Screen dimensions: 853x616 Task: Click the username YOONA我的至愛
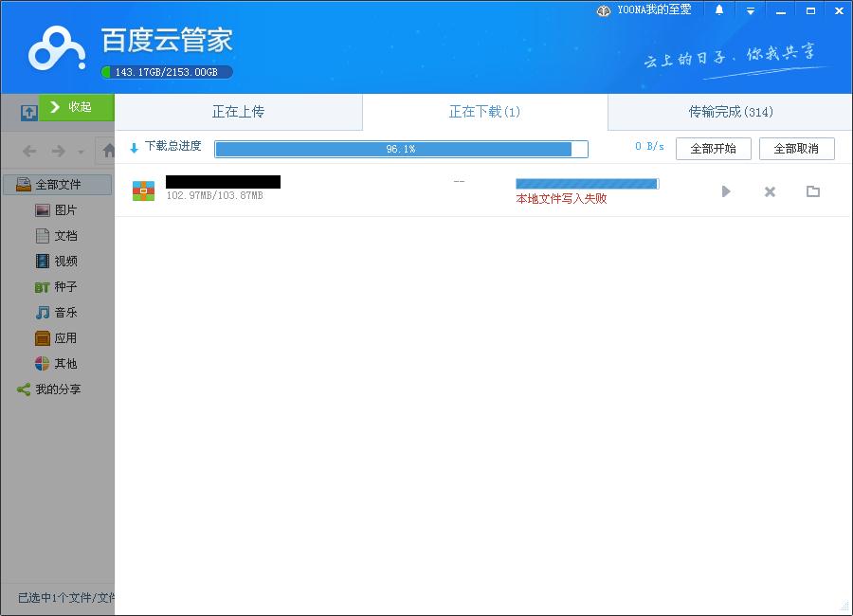(654, 9)
